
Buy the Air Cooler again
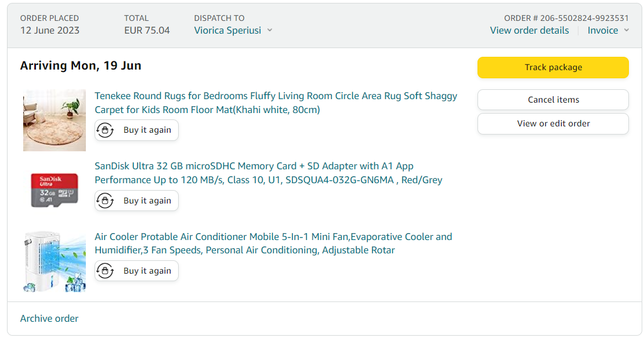click(147, 271)
